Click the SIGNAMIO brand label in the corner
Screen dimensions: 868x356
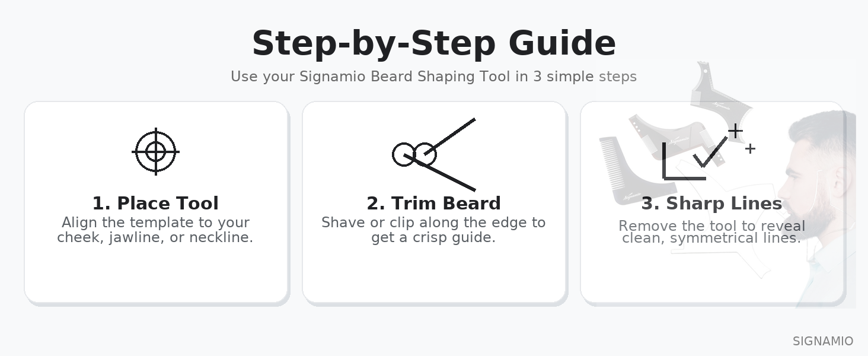click(822, 341)
